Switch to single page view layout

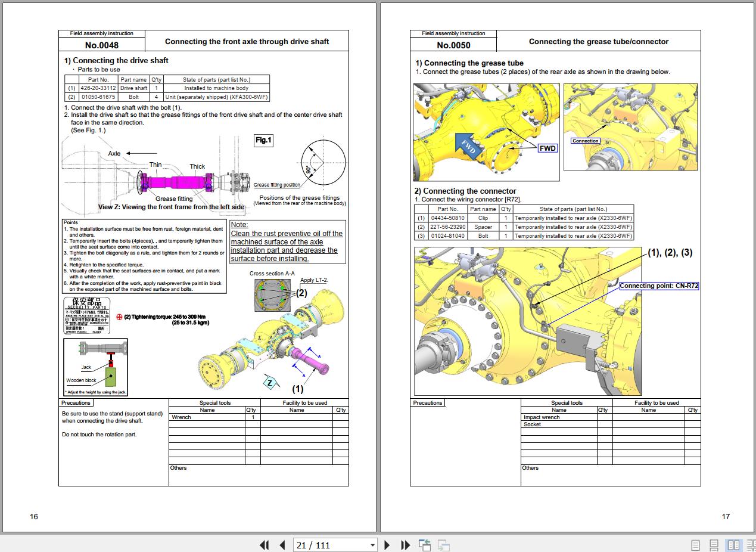(x=695, y=545)
